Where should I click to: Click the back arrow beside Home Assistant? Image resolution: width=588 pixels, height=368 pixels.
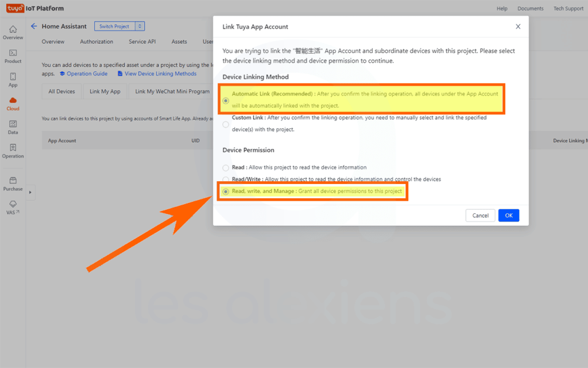[x=34, y=26]
